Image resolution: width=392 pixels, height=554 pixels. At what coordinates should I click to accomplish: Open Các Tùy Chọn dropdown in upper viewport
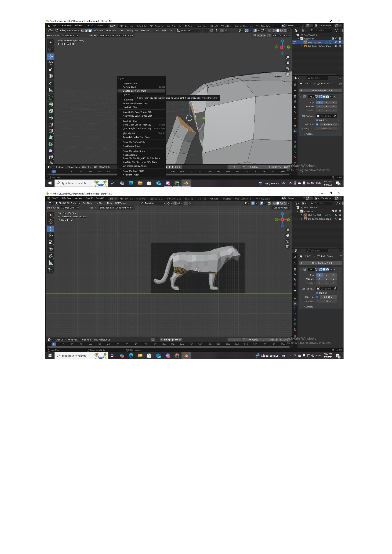[x=282, y=35]
